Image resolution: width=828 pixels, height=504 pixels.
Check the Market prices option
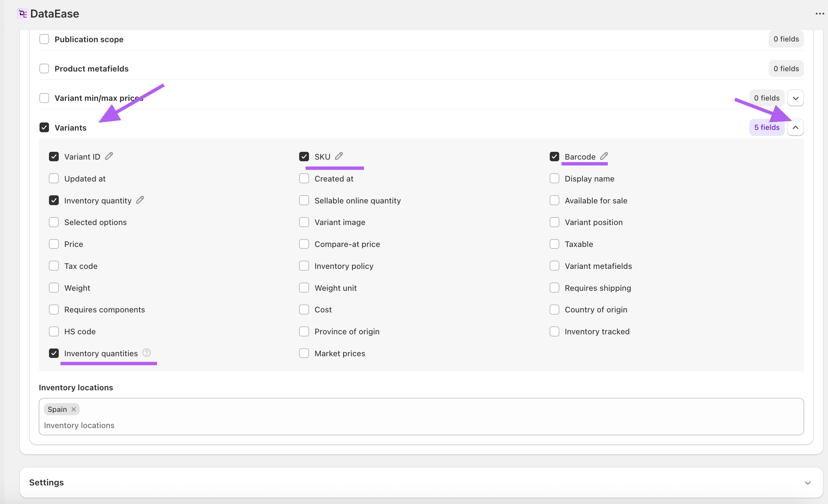click(x=304, y=353)
